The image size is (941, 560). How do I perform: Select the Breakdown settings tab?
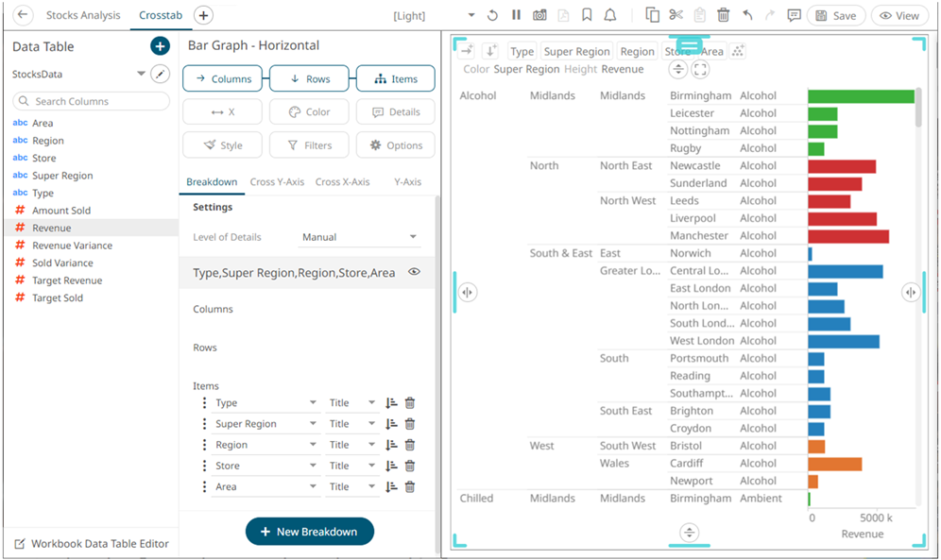[x=212, y=181]
